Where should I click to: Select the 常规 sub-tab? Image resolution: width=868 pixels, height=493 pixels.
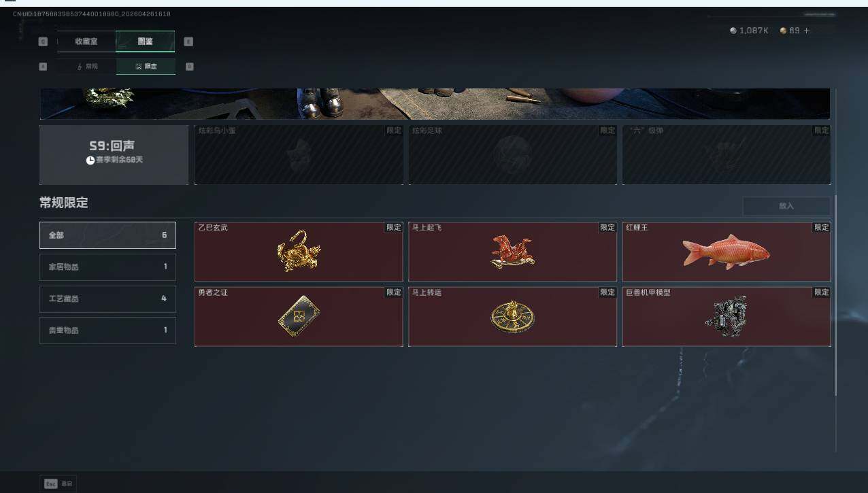point(87,67)
